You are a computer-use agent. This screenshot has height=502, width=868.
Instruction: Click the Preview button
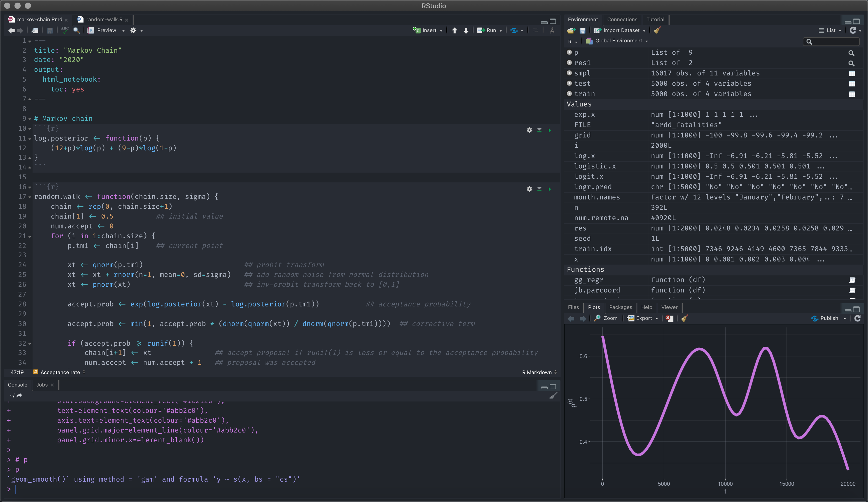pos(106,30)
